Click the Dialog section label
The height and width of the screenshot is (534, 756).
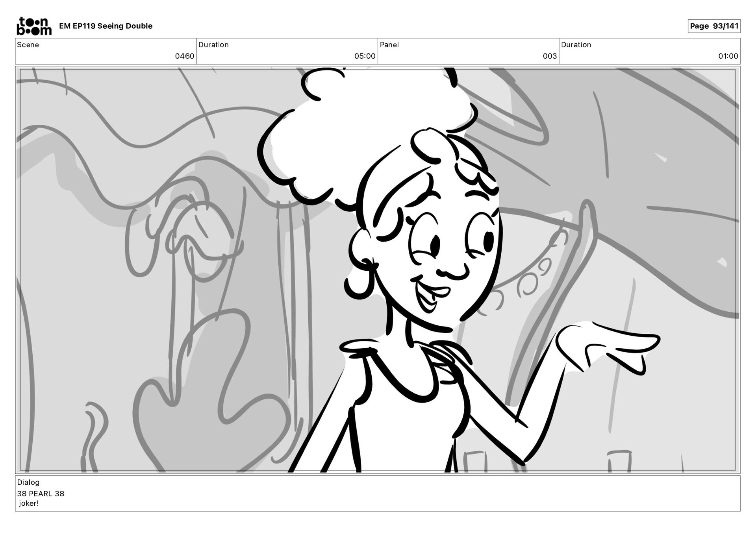pyautogui.click(x=28, y=482)
